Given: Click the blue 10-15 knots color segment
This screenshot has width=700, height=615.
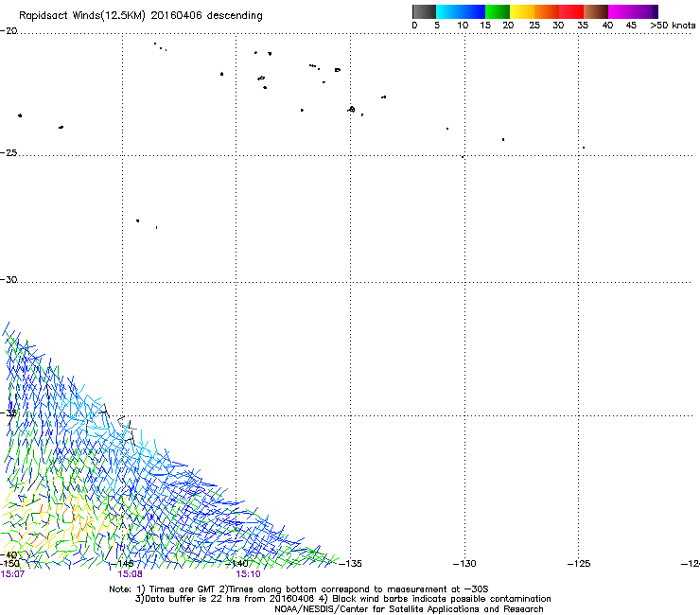Looking at the screenshot, I should coord(473,11).
